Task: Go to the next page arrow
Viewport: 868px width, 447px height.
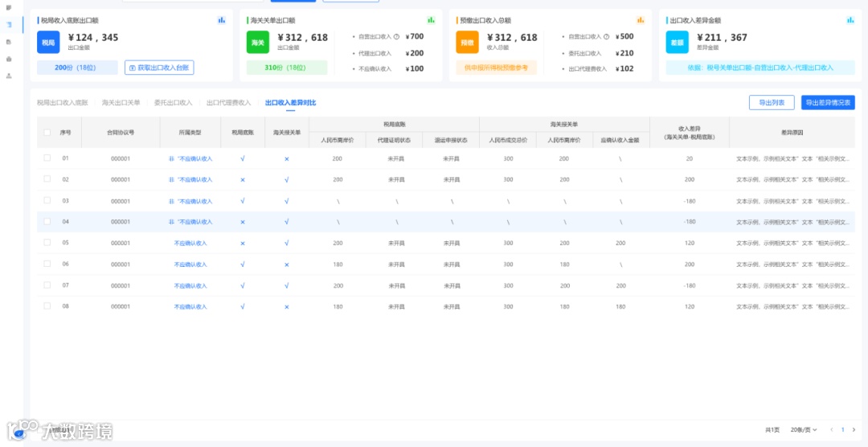Action: [854, 429]
